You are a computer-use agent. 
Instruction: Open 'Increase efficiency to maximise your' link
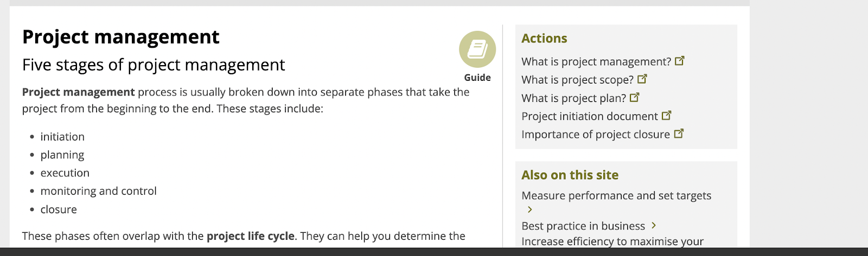pos(612,241)
